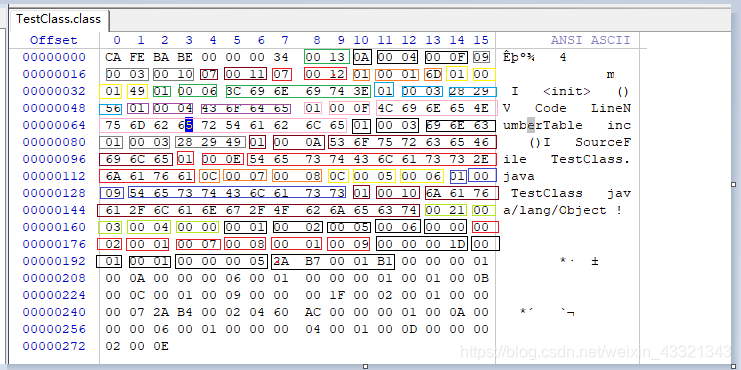741x370 pixels.
Task: Click ASCII text 'java' in row 00000112
Action: pyautogui.click(x=518, y=176)
